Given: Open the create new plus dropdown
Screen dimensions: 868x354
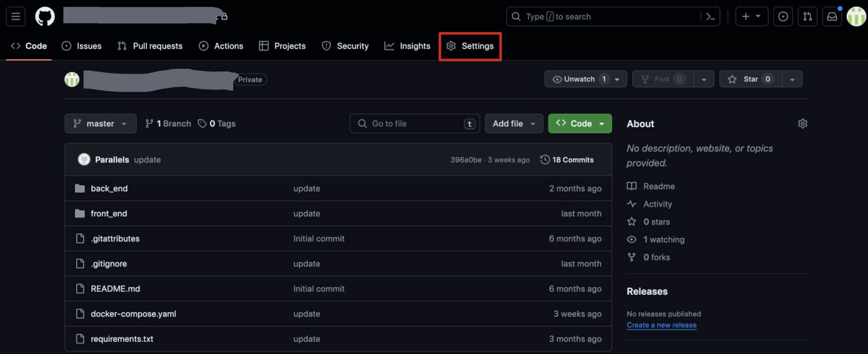Looking at the screenshot, I should [751, 17].
